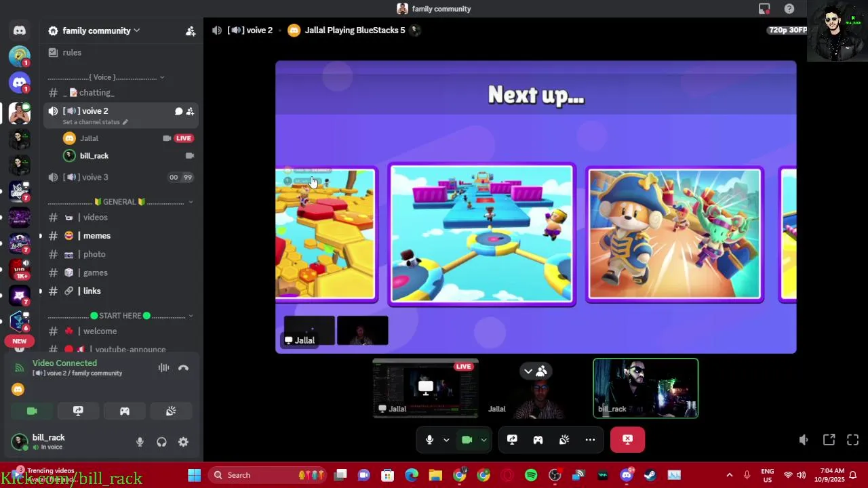Click the taskbar Search box
This screenshot has width=868, height=488.
(267, 475)
